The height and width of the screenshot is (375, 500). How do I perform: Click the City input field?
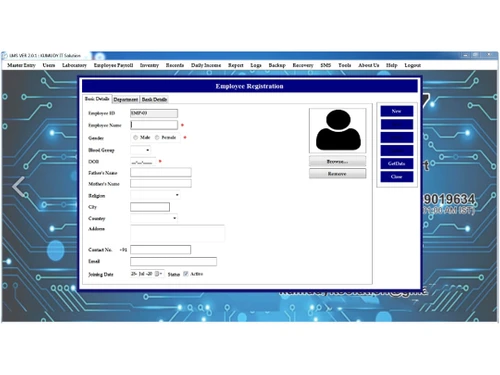pos(150,207)
